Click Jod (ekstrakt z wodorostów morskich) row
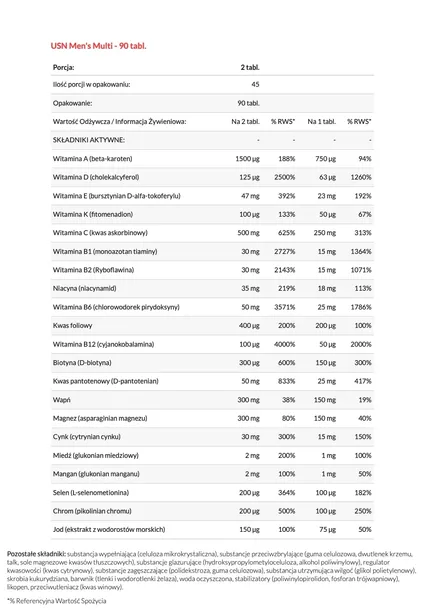The width and height of the screenshot is (425, 610). [212, 529]
